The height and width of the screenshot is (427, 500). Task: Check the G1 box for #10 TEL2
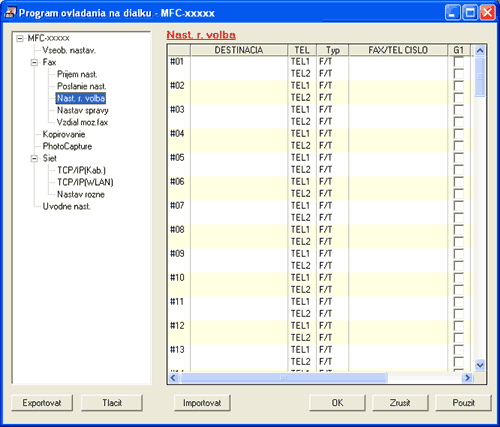459,290
